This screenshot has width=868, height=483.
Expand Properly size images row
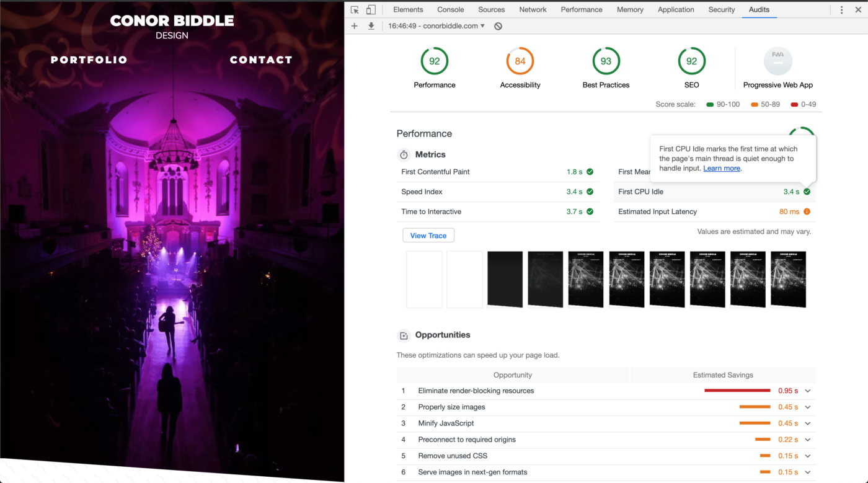[808, 407]
